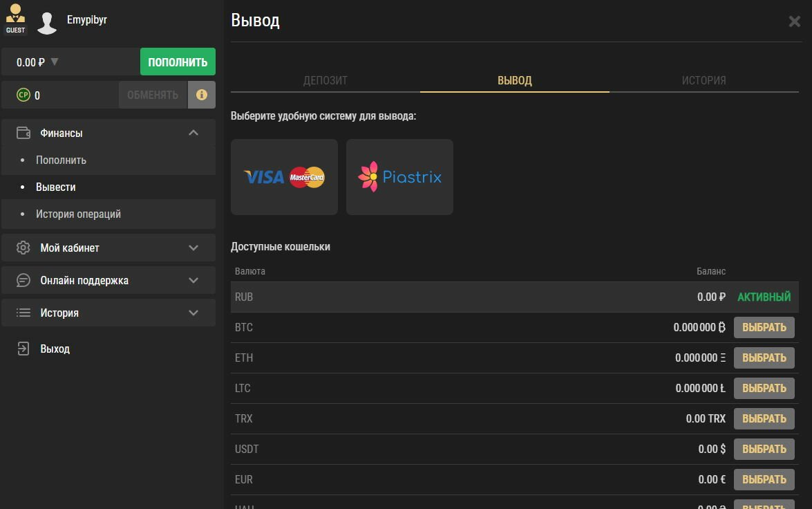Collapse the Финансы section
Screen dimensions: 812x509
pos(194,133)
